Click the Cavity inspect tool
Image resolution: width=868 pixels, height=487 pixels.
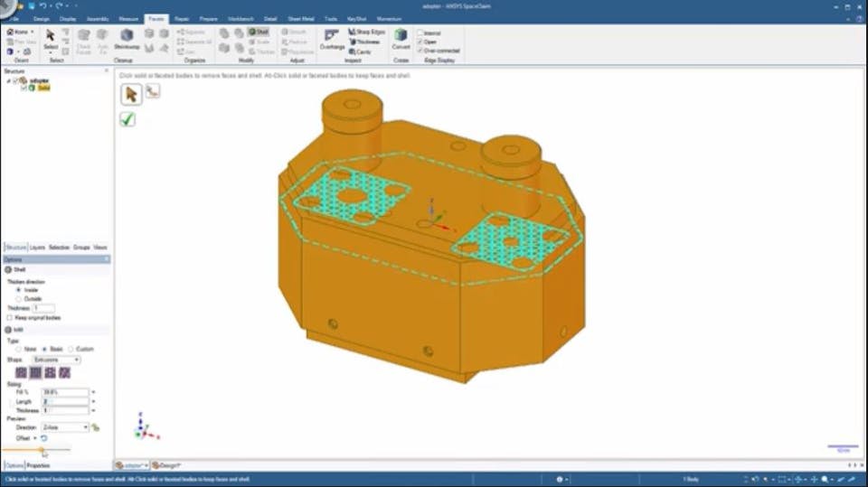[x=360, y=52]
